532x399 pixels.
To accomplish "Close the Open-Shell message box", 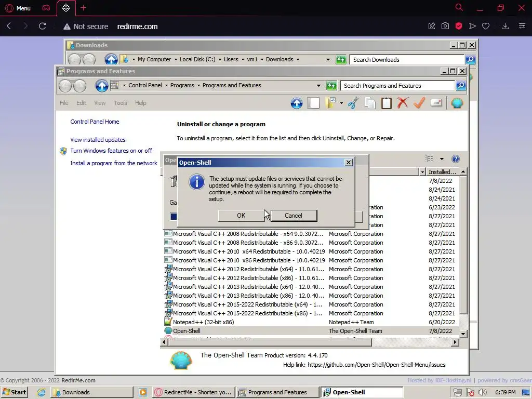I will [x=348, y=163].
